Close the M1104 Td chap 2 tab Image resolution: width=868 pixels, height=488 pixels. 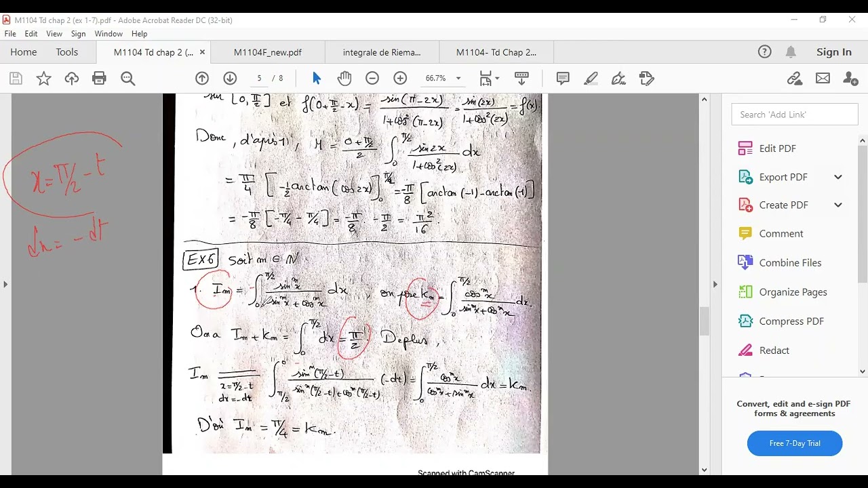coord(201,52)
